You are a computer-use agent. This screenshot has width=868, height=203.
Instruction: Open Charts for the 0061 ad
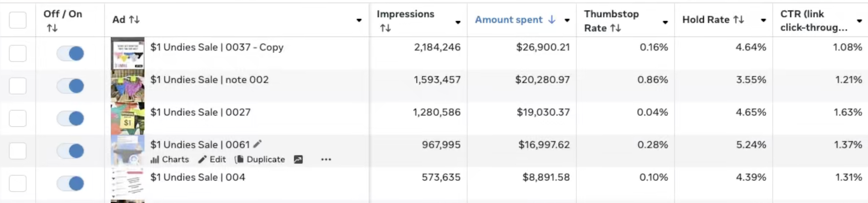coord(170,159)
